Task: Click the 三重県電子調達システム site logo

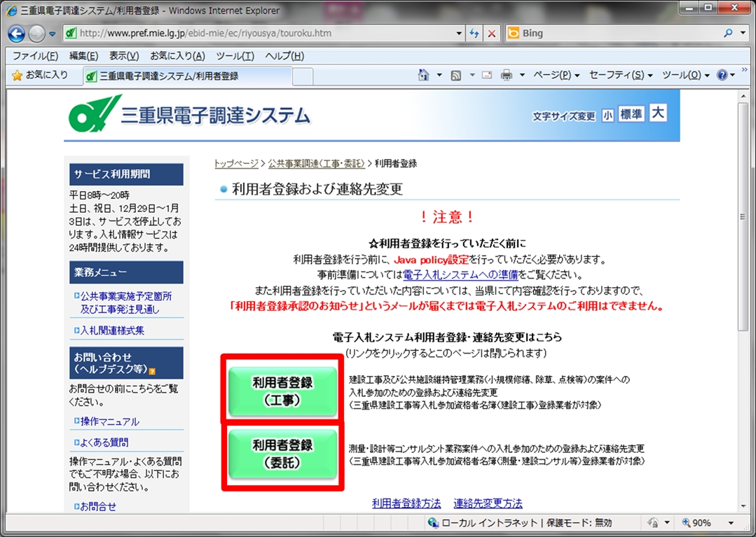Action: [x=189, y=113]
